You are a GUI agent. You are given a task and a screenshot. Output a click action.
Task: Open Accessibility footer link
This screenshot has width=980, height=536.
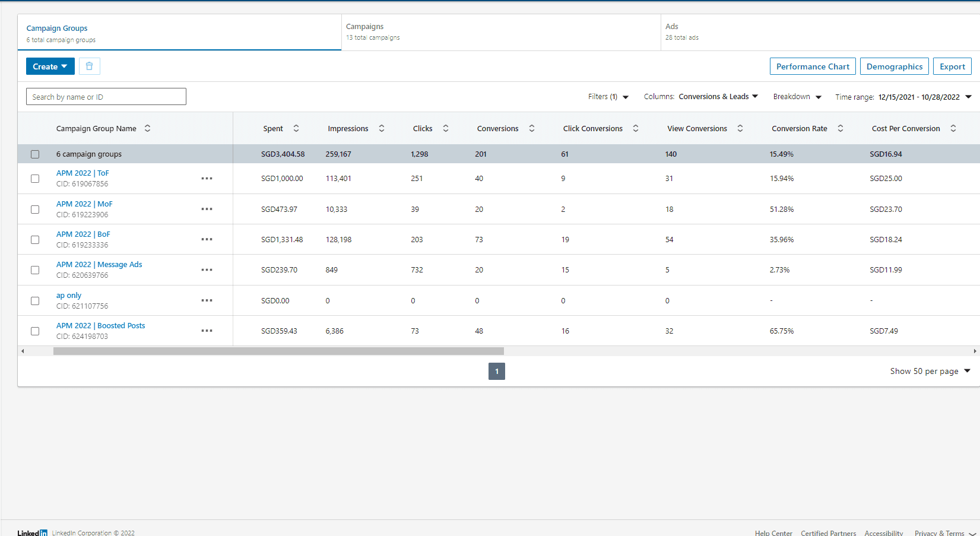[x=884, y=533]
